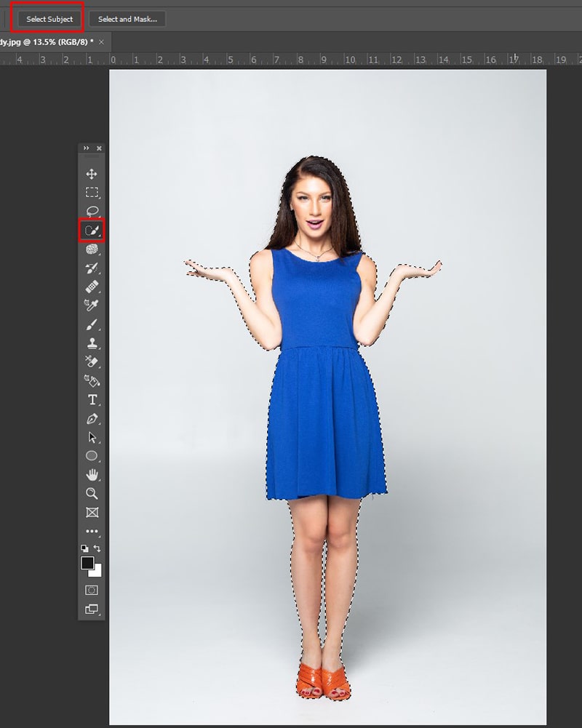Select the Lasso tool
This screenshot has width=582, height=728.
click(x=92, y=211)
